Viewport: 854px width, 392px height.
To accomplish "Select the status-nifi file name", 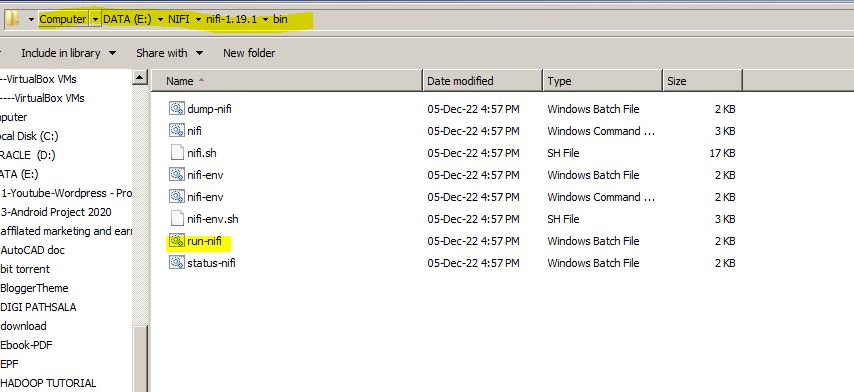I will [x=211, y=263].
